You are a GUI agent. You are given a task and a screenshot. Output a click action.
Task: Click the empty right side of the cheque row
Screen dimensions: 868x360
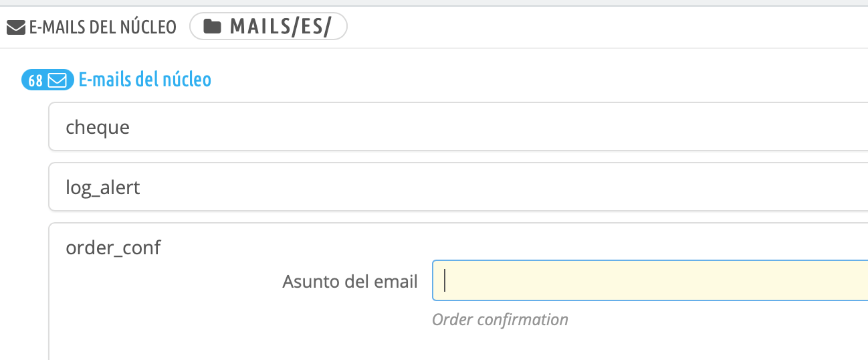(669, 126)
